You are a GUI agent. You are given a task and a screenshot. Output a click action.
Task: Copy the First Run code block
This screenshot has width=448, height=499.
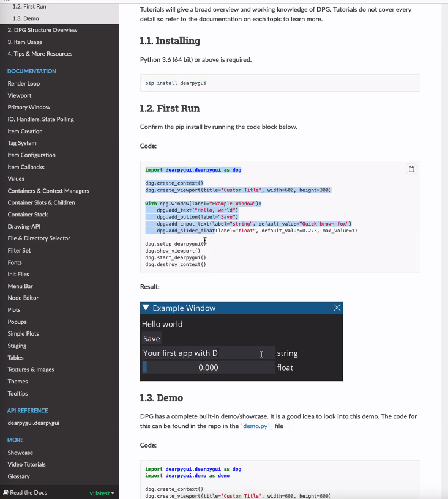coord(411,169)
